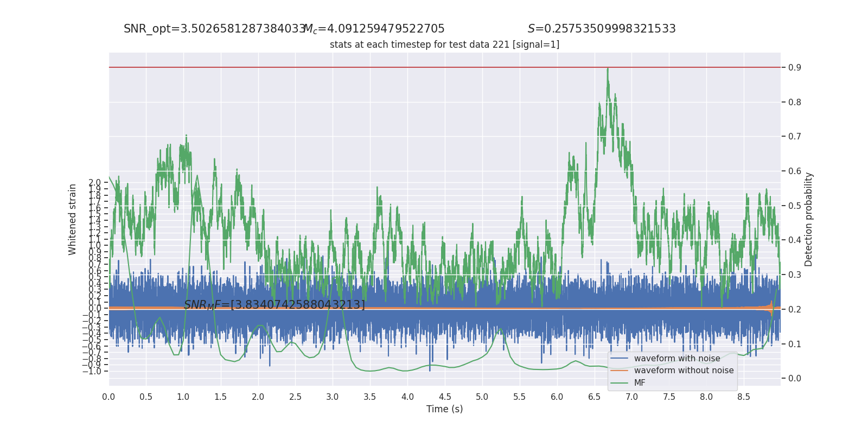868x434 pixels.
Task: Click the orange line swatch in legend
Action: pyautogui.click(x=619, y=371)
